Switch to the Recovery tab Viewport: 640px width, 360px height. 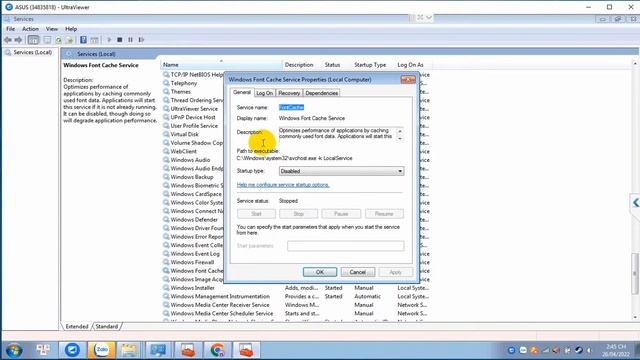(x=289, y=93)
